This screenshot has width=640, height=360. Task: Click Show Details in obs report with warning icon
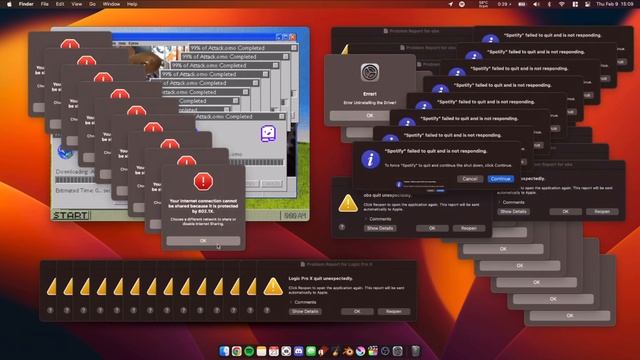click(380, 228)
